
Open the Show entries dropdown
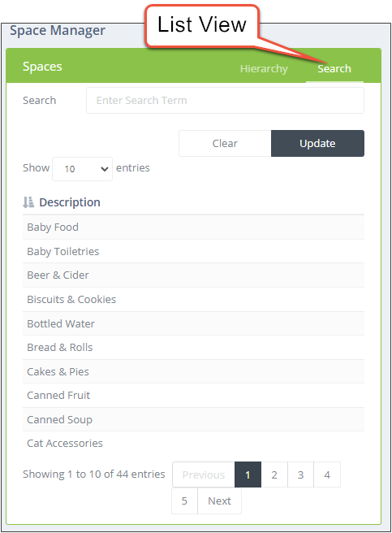(x=82, y=169)
